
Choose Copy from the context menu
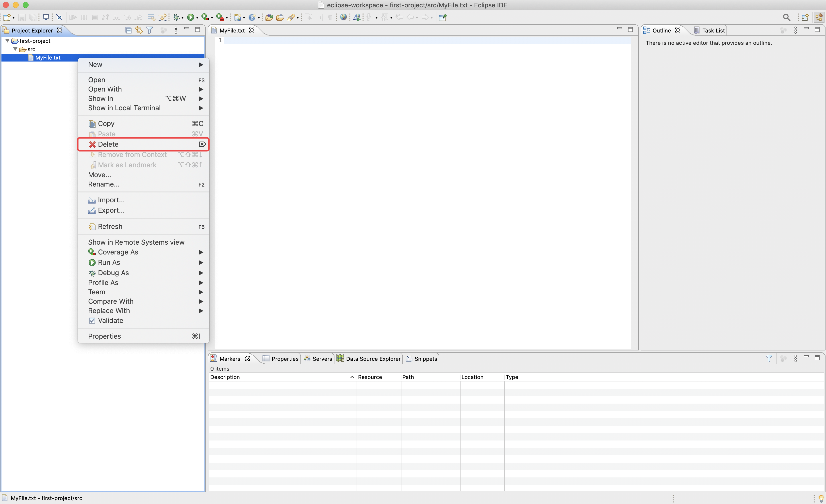144,124
